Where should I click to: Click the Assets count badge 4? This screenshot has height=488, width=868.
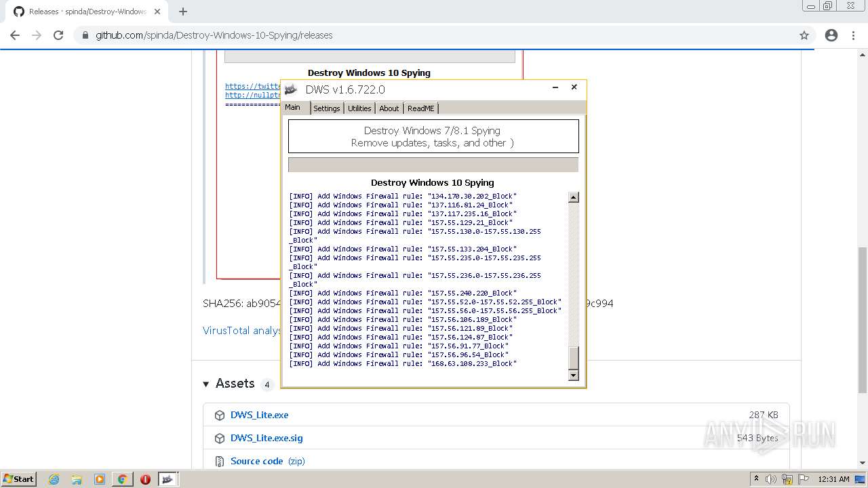tap(267, 384)
